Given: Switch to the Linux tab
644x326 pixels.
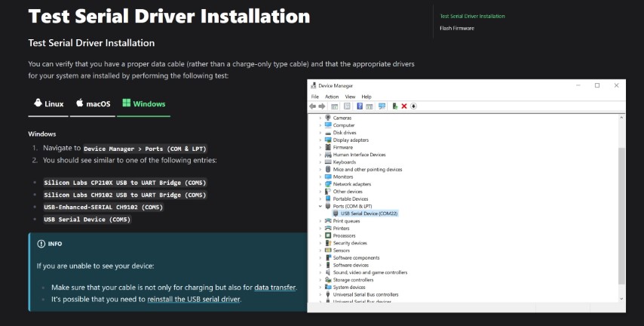Looking at the screenshot, I should [x=48, y=103].
